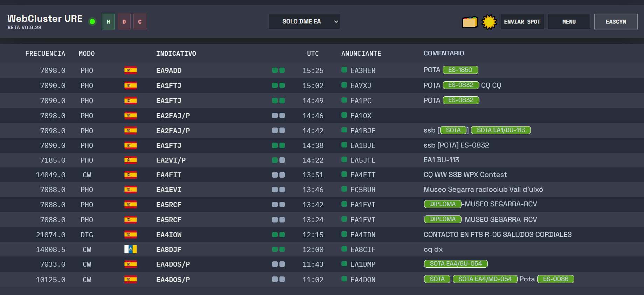The image size is (644, 295).
Task: Click the green connection status indicator
Action: click(92, 22)
